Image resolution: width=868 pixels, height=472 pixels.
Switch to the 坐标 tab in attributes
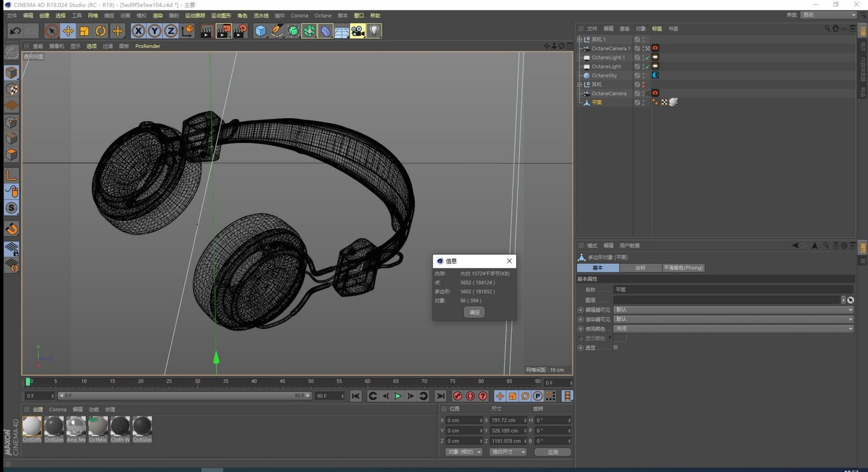pos(640,268)
